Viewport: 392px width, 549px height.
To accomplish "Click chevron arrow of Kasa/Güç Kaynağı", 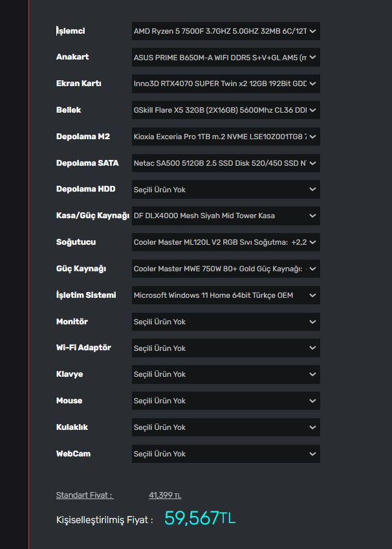I will click(x=313, y=216).
